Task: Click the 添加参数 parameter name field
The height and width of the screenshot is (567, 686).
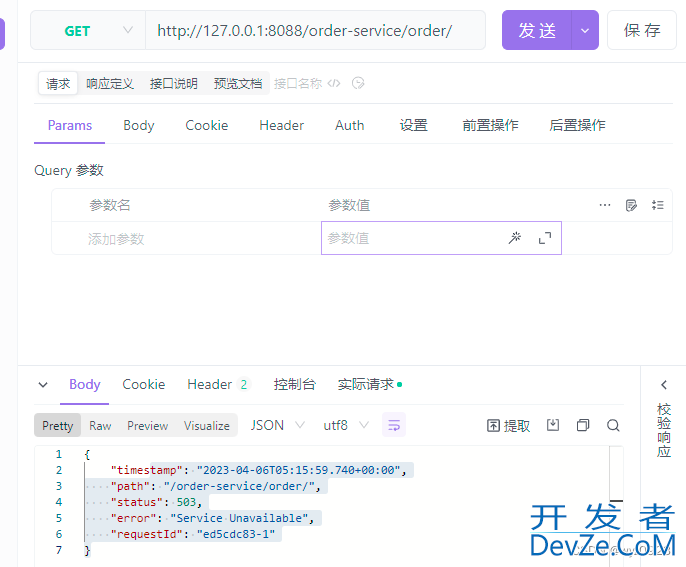Action: coord(187,238)
